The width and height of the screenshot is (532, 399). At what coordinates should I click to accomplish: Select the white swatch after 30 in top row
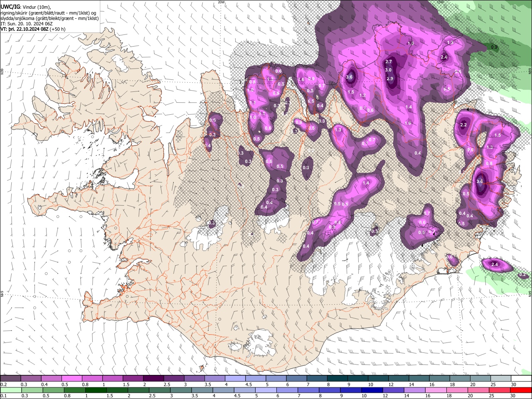pyautogui.click(x=521, y=379)
